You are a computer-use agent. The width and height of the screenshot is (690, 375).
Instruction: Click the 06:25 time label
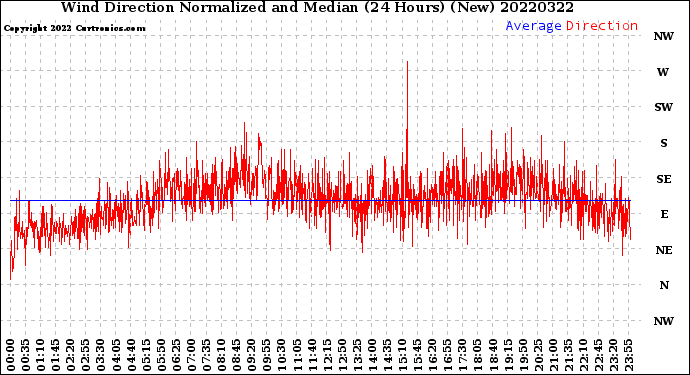click(x=176, y=355)
